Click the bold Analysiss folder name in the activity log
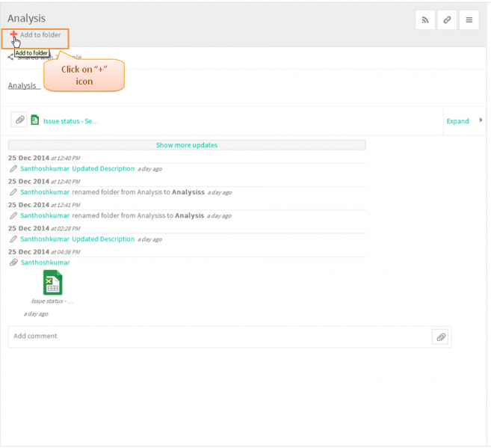Viewport: 491px width, 448px height. [188, 192]
